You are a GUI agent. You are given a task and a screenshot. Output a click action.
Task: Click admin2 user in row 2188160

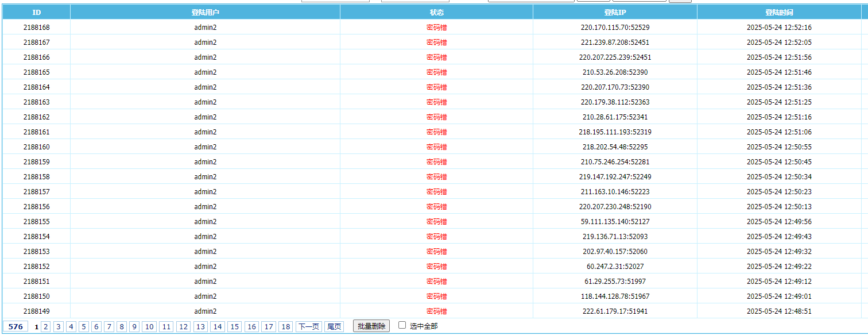205,147
